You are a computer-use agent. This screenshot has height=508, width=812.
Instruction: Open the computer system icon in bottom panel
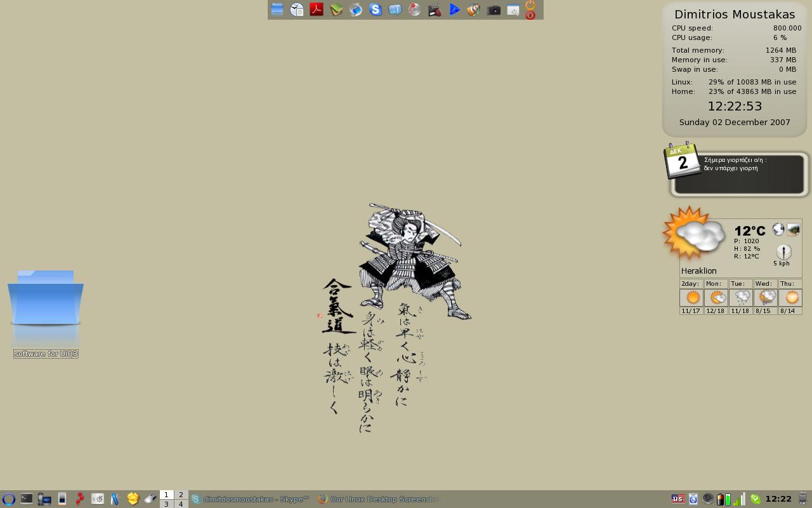tap(44, 499)
